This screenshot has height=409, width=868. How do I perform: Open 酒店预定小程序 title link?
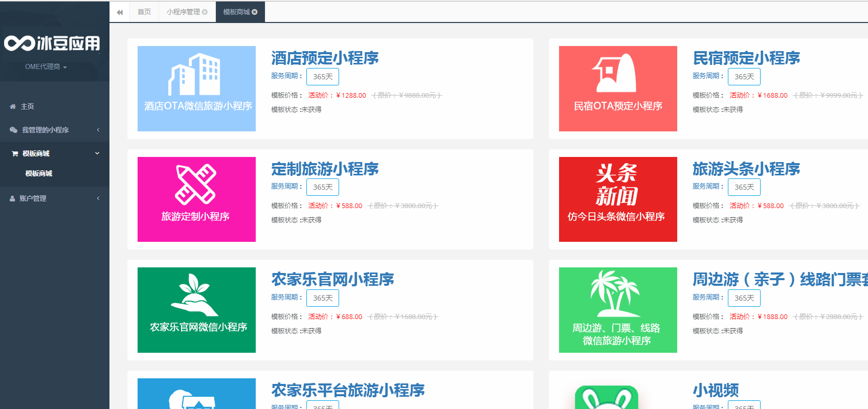pyautogui.click(x=325, y=58)
